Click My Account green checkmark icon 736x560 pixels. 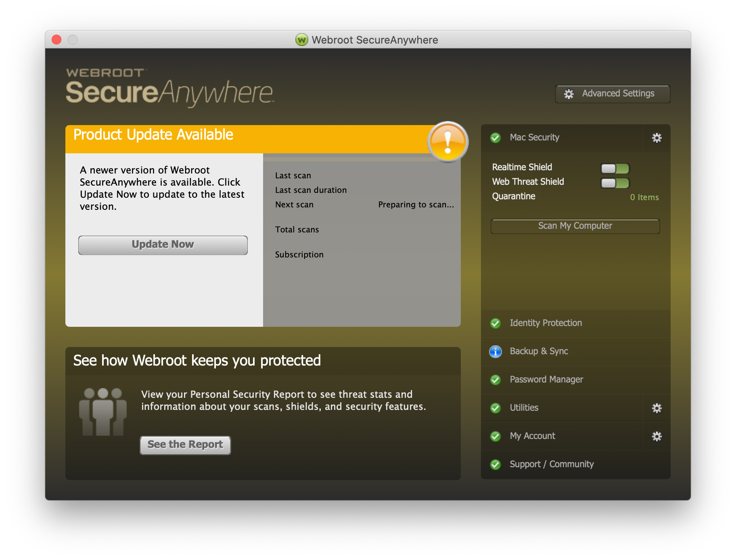[496, 436]
